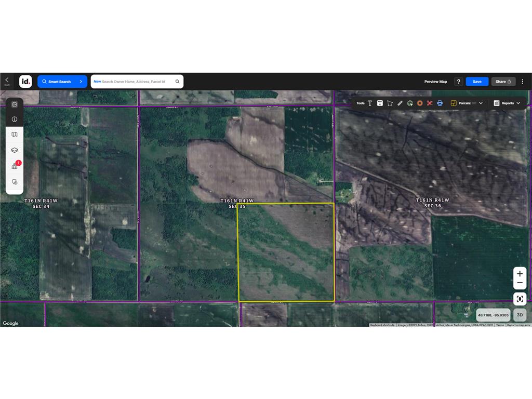Open the Share button
The width and height of the screenshot is (532, 399).
coord(502,82)
